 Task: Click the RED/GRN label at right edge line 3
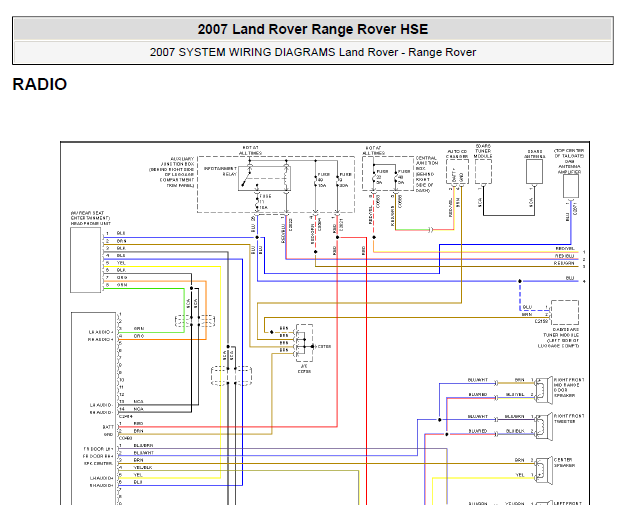[564, 263]
